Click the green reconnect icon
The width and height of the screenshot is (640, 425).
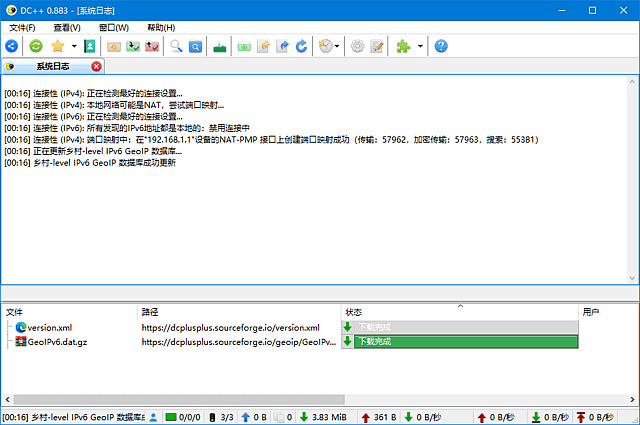37,46
